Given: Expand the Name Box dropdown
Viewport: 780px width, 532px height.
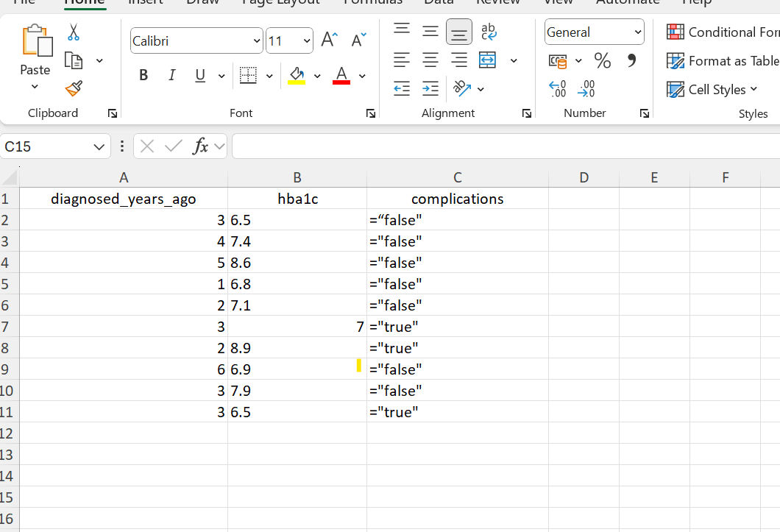Looking at the screenshot, I should click(99, 147).
